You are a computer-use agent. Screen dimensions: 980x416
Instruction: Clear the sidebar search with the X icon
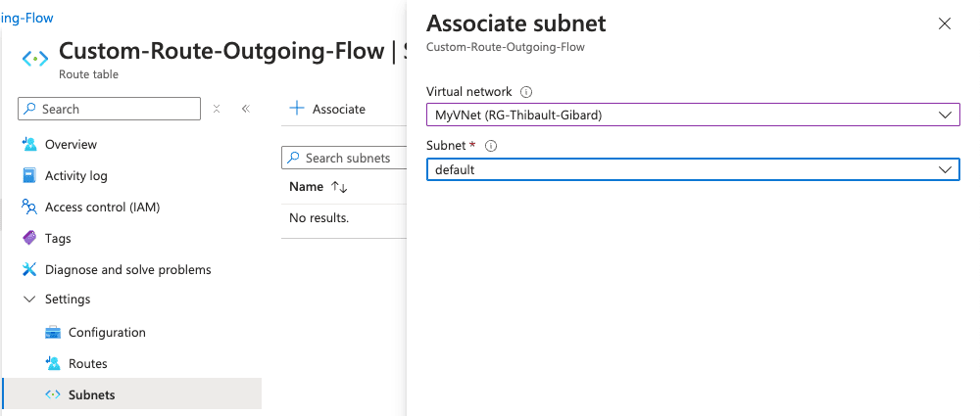point(217,109)
